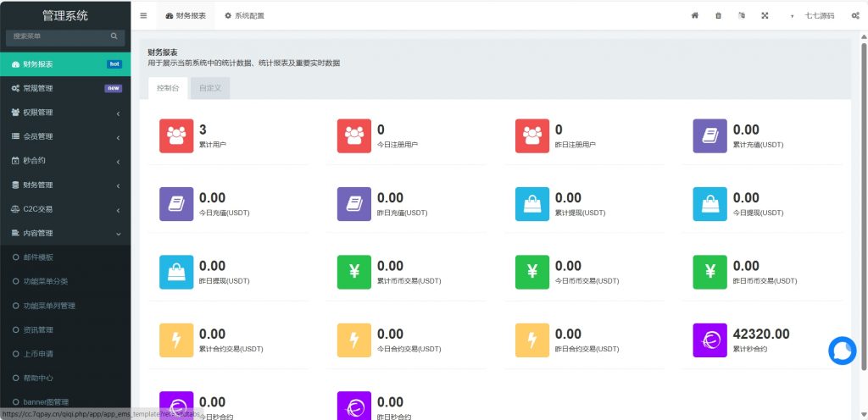The width and height of the screenshot is (868, 420).
Task: Open 资讯管理 submenu item
Action: click(x=65, y=330)
